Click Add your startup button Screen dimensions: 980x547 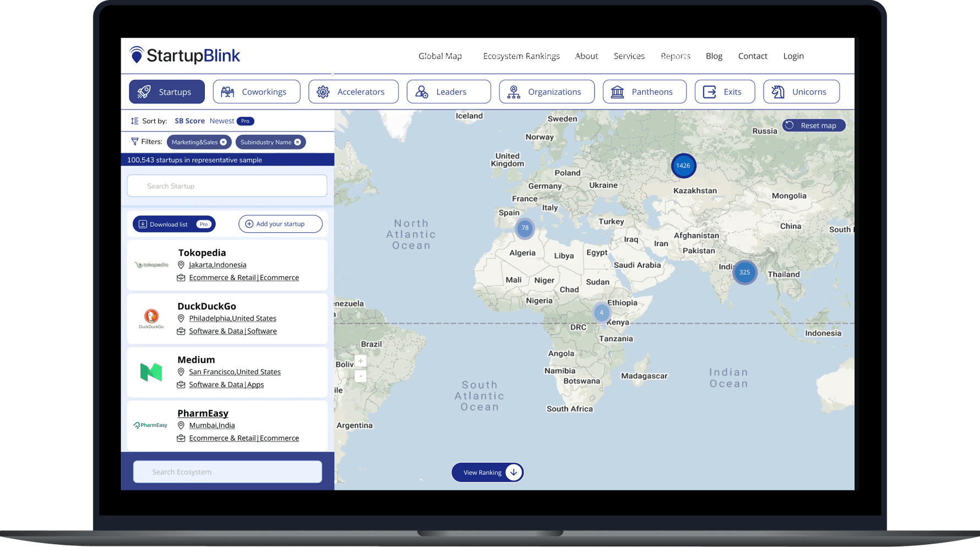pos(280,223)
